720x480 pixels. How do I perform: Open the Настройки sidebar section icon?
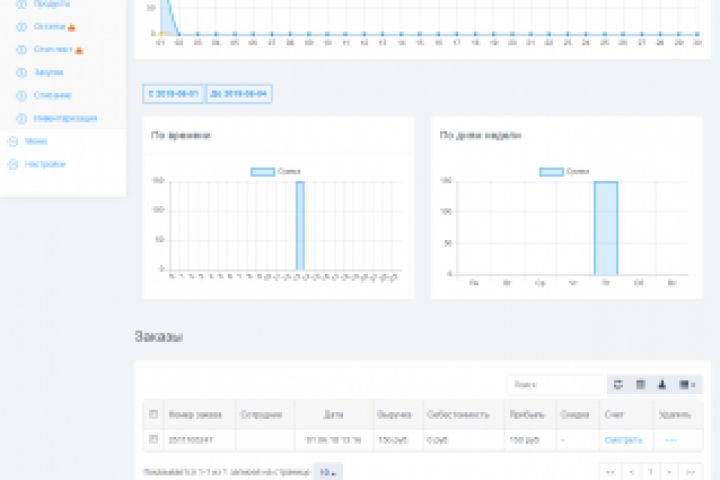[x=13, y=164]
